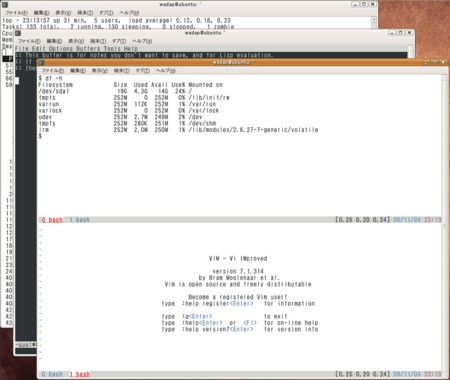The width and height of the screenshot is (450, 380).
Task: Minimize the top-process terminal window
Action: click(x=355, y=4)
